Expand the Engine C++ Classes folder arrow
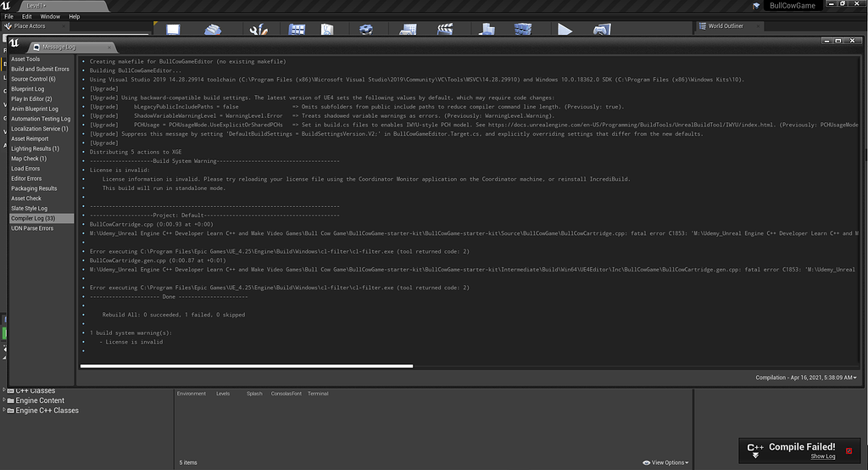The width and height of the screenshot is (868, 470). pos(4,410)
